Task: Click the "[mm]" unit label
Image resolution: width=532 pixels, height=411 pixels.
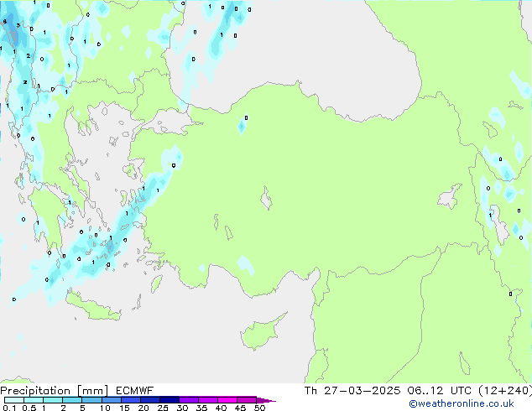Action: pyautogui.click(x=92, y=391)
